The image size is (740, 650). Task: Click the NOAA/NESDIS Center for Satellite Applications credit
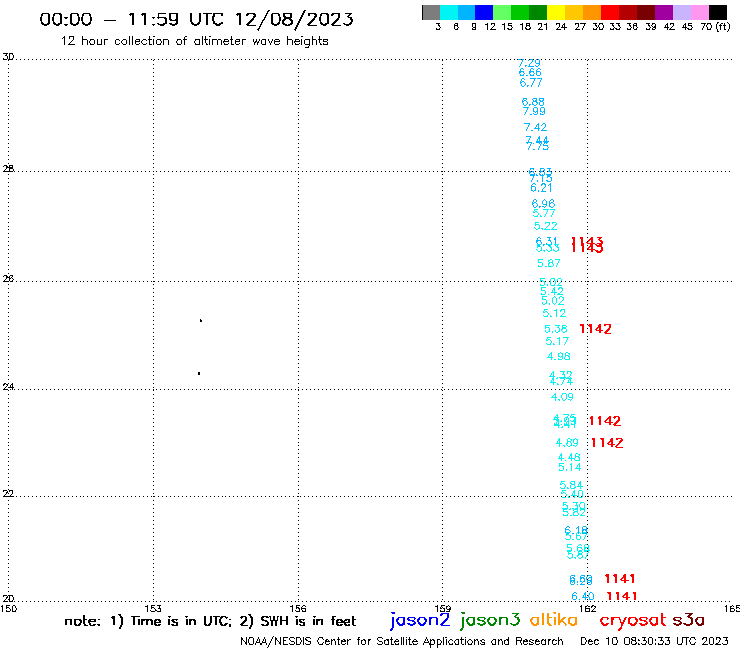[x=402, y=641]
